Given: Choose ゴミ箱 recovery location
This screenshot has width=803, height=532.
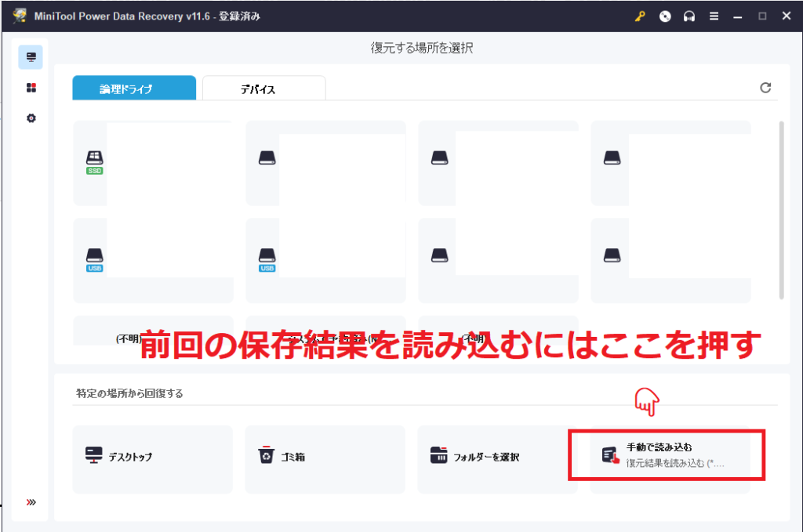Looking at the screenshot, I should coord(325,459).
